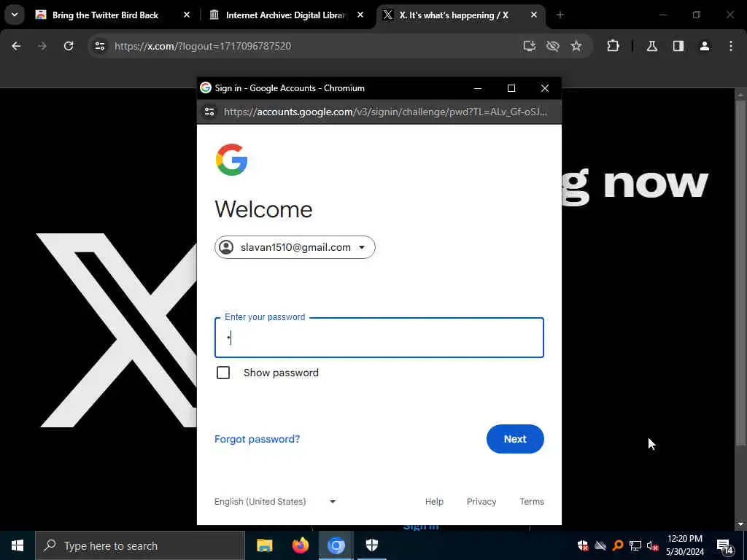Open the Help link
Screen dimensions: 747x560
(434, 502)
